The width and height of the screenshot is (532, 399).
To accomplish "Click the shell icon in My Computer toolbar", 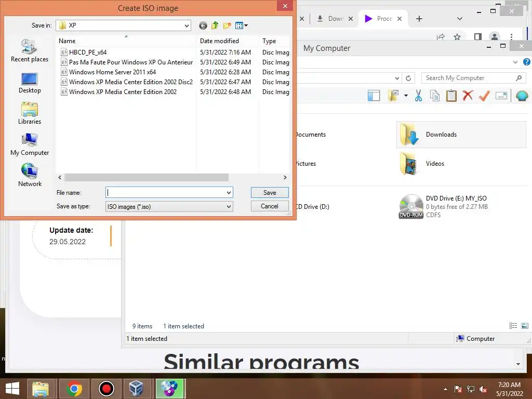I will [x=522, y=96].
